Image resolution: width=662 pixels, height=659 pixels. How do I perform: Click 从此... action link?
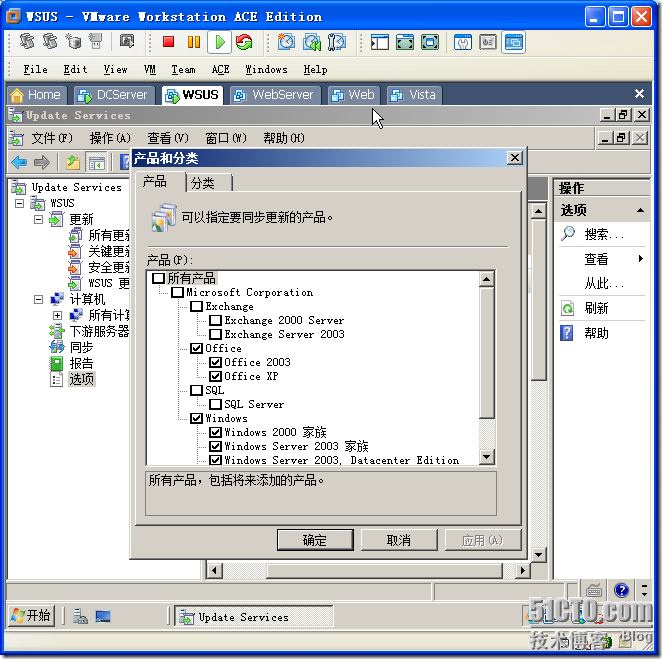tap(604, 283)
